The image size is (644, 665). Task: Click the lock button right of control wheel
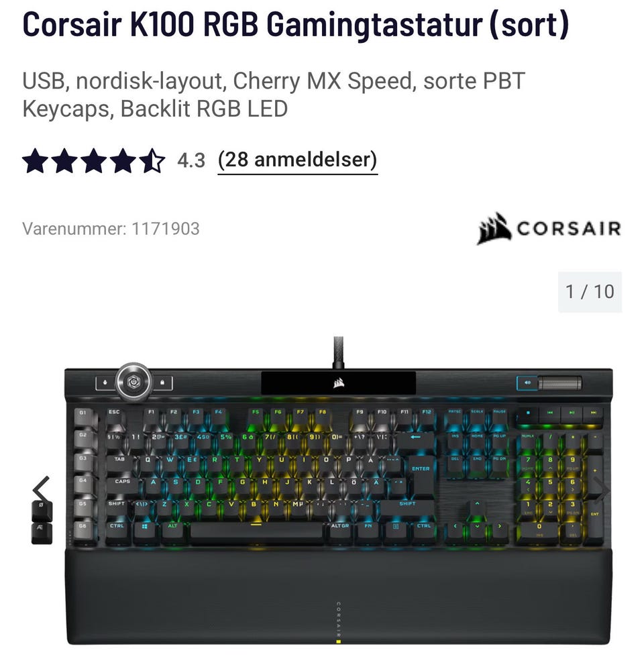pyautogui.click(x=162, y=383)
